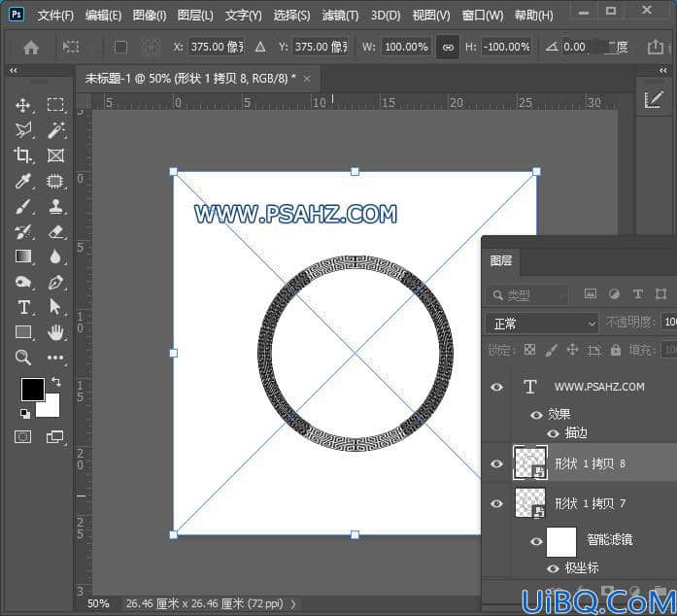Hide the 形状 1 拷贝 7 layer
The width and height of the screenshot is (677, 616).
[496, 503]
